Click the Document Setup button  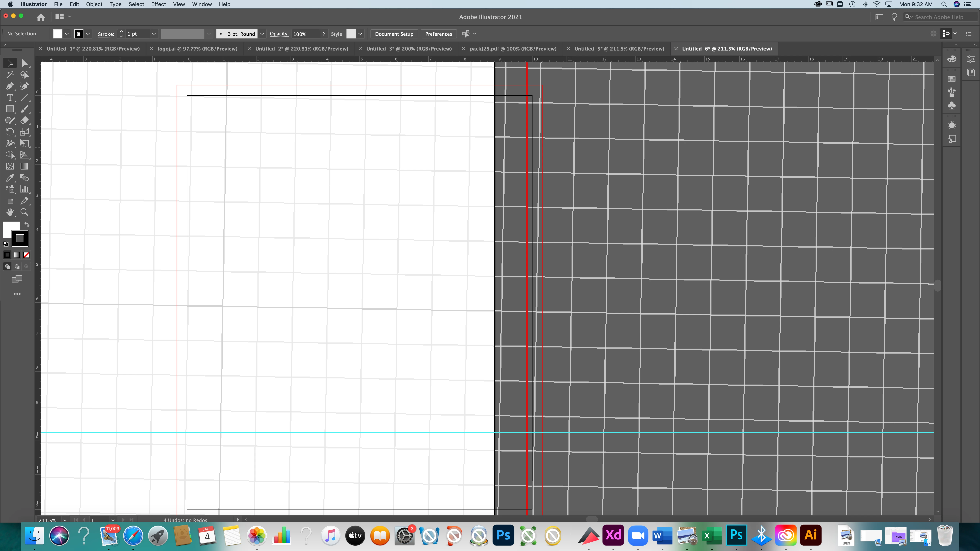click(394, 34)
